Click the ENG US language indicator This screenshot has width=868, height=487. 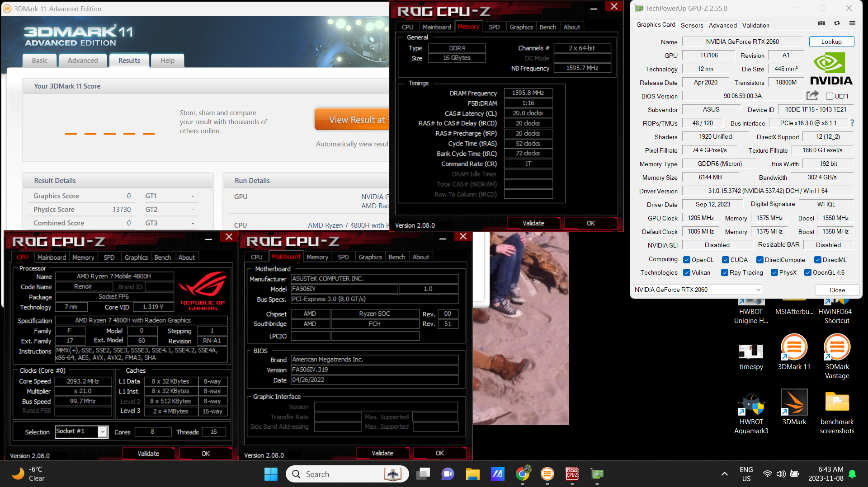[746, 474]
